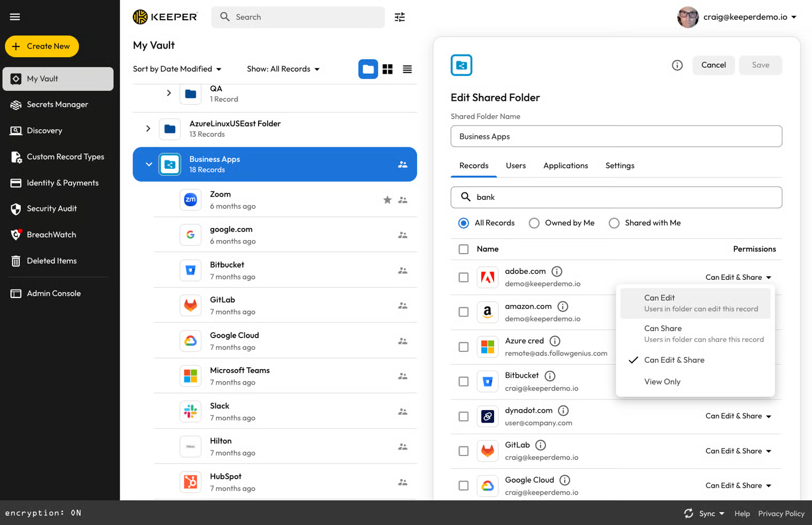Click the info icon next to adobe.com
Image resolution: width=812 pixels, height=525 pixels.
pos(557,271)
